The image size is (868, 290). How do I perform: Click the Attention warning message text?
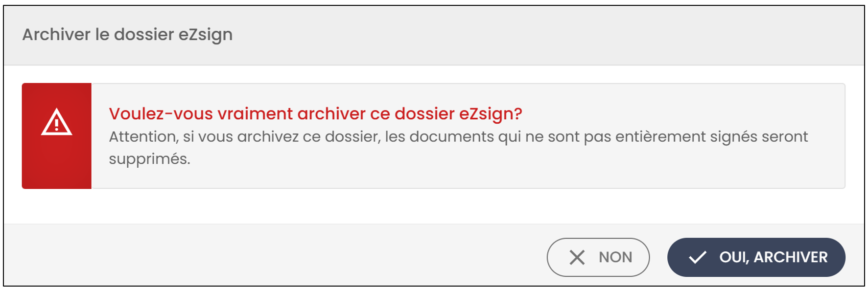pyautogui.click(x=458, y=147)
